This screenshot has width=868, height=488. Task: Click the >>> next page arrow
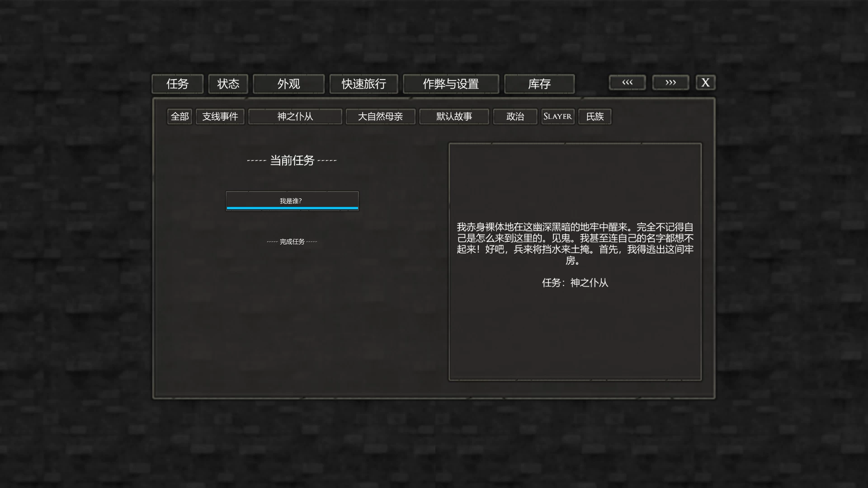click(x=670, y=82)
